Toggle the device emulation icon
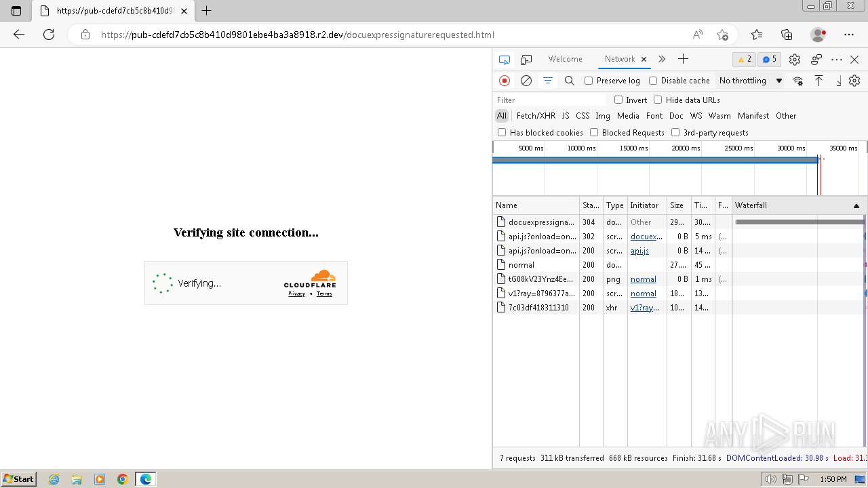The image size is (868, 488). pos(526,60)
